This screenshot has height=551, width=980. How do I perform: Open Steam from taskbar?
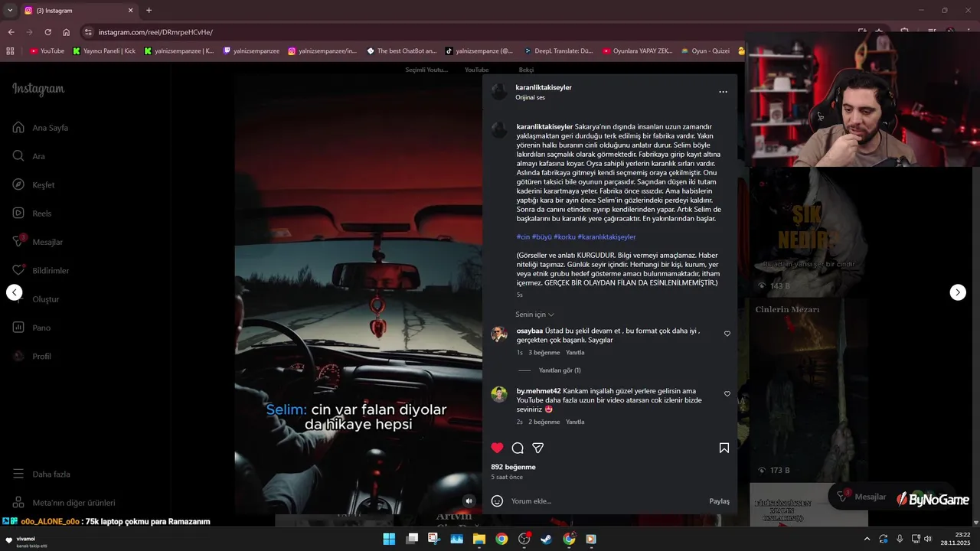pyautogui.click(x=546, y=539)
